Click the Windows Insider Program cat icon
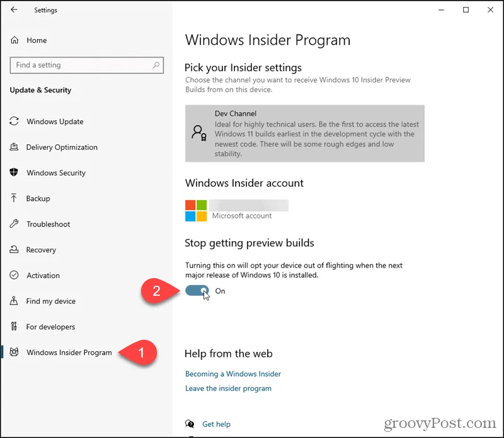Screen dimensions: 504x438 pos(14,352)
